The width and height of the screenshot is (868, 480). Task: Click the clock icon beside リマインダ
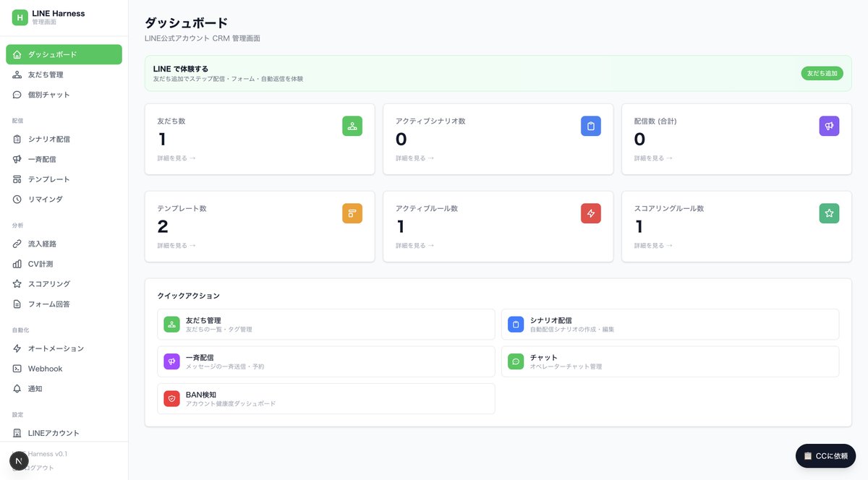coord(17,199)
